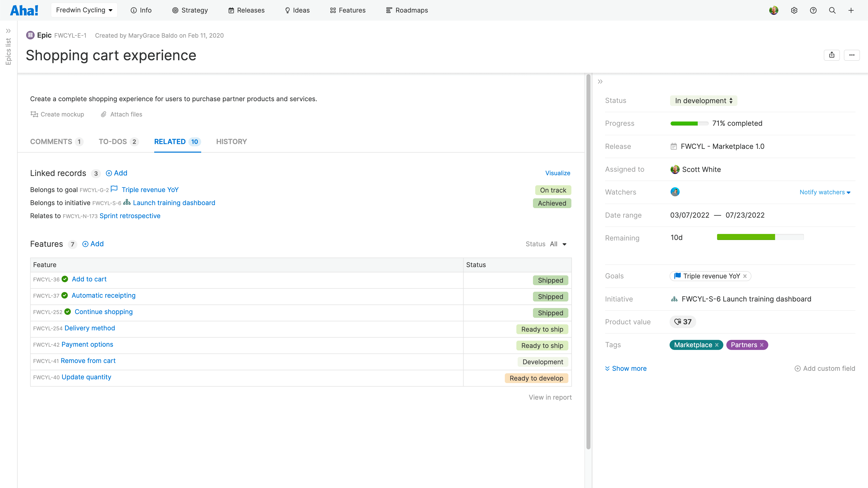Click the Visualize link for linked records

point(557,173)
